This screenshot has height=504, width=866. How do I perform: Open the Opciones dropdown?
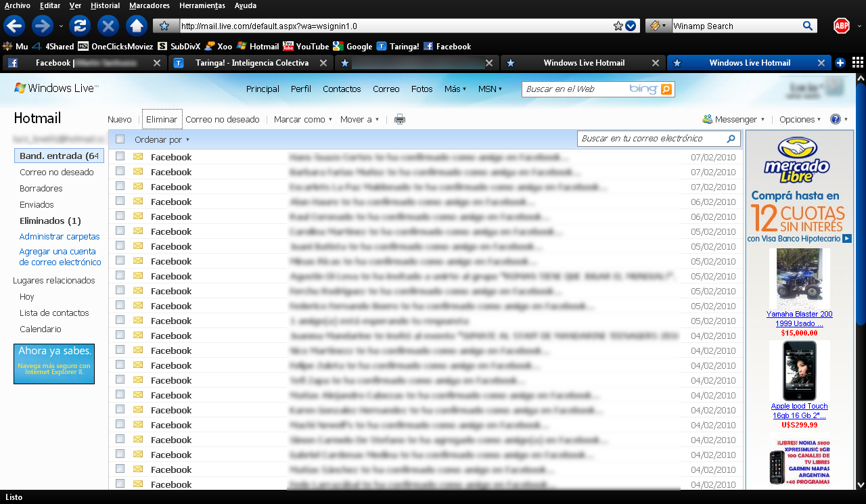pyautogui.click(x=800, y=120)
